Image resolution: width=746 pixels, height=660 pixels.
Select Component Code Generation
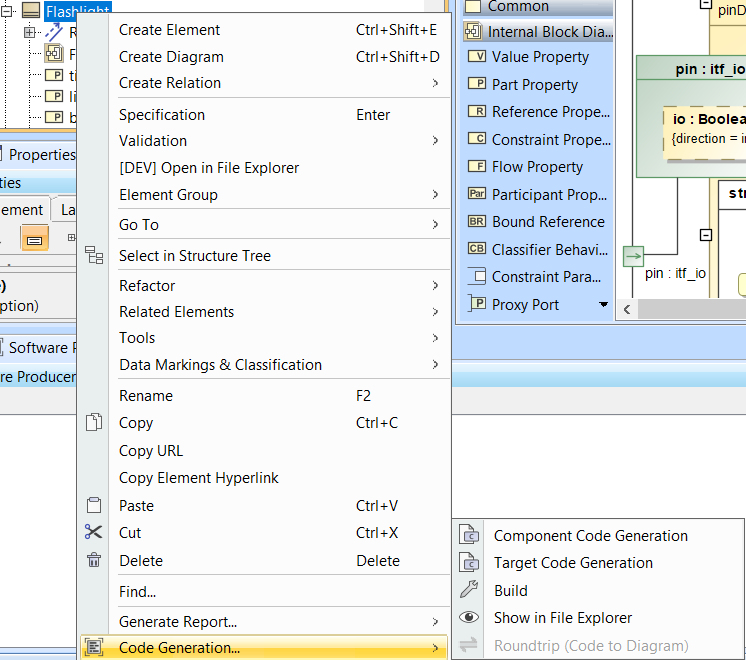point(590,536)
